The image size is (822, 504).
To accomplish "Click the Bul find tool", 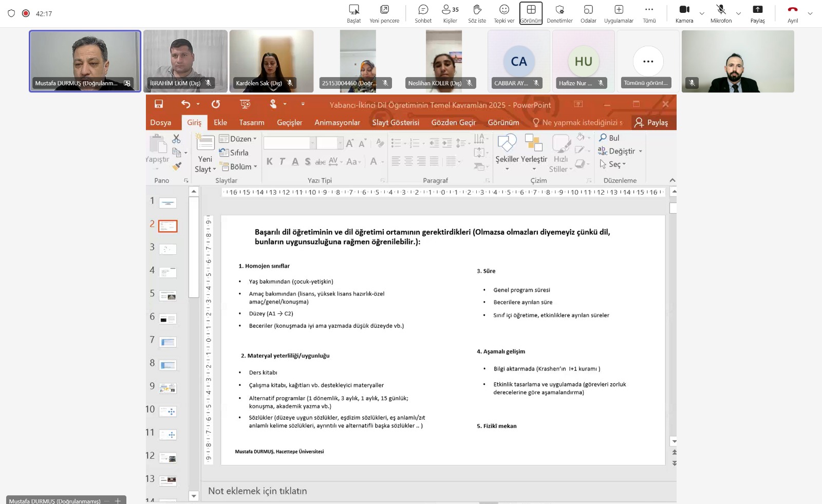I will [609, 138].
